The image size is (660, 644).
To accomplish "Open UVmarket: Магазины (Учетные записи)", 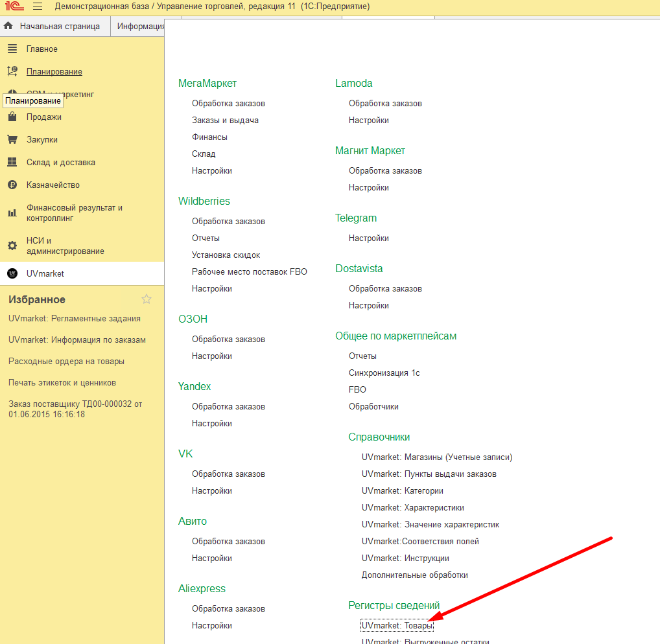I will [x=437, y=457].
